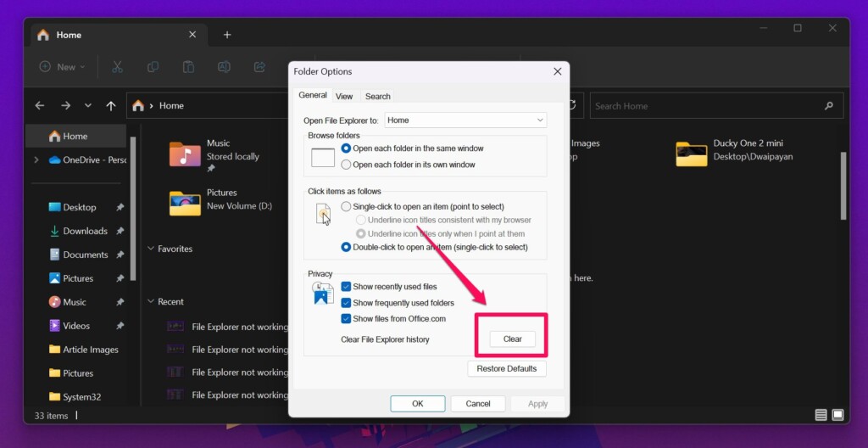Switch to the Search tab
Screen dimensions: 868x448
[377, 97]
